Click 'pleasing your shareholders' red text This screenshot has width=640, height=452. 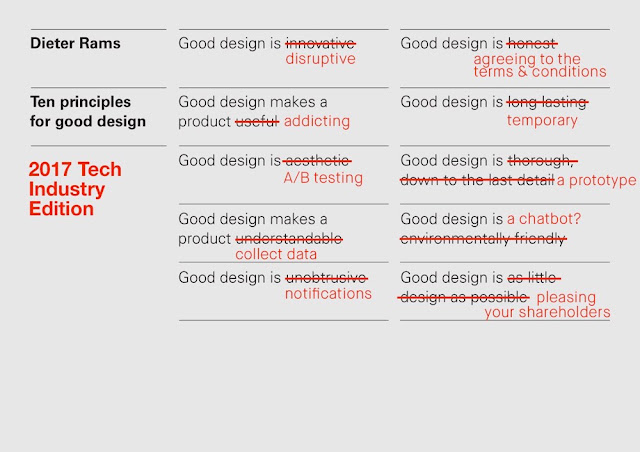(547, 305)
